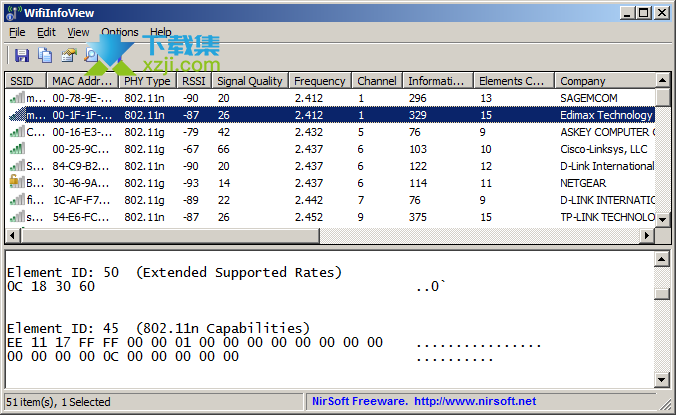Click RSSI value -93
The image size is (676, 415).
tap(191, 183)
